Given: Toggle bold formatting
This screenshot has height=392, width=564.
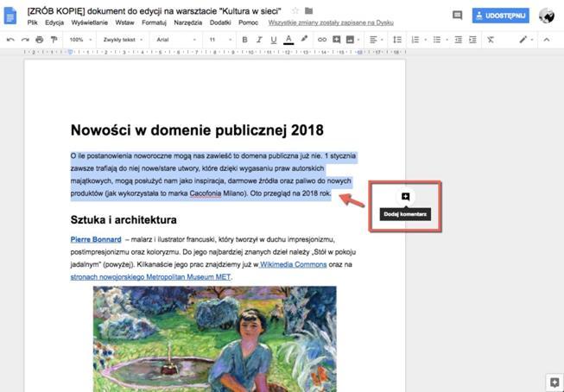Looking at the screenshot, I should 244,40.
